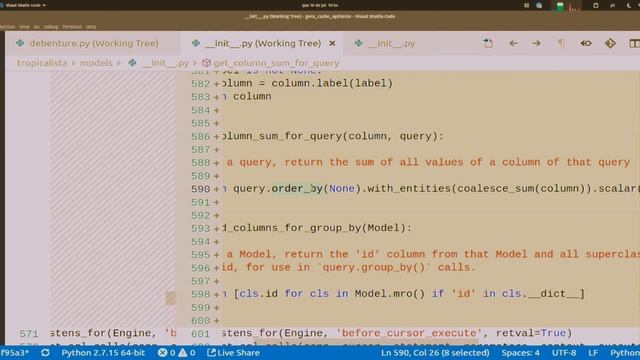This screenshot has height=360, width=640.
Task: Click the 'None' keyword on line 590
Action: click(x=342, y=189)
